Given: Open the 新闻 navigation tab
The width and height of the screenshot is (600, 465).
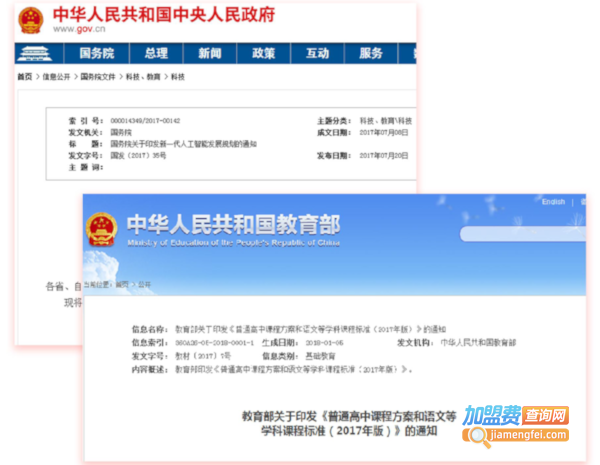Looking at the screenshot, I should click(x=210, y=53).
